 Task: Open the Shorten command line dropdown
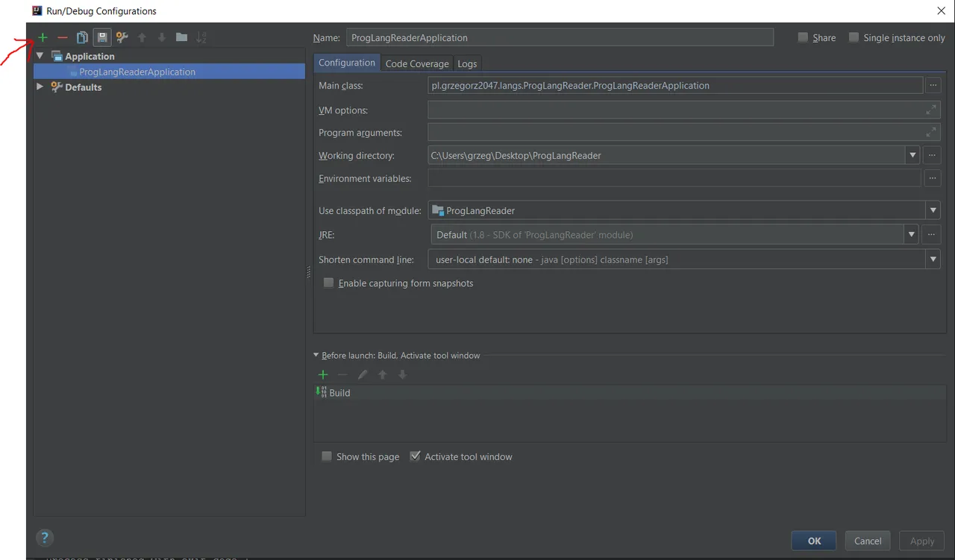point(933,259)
